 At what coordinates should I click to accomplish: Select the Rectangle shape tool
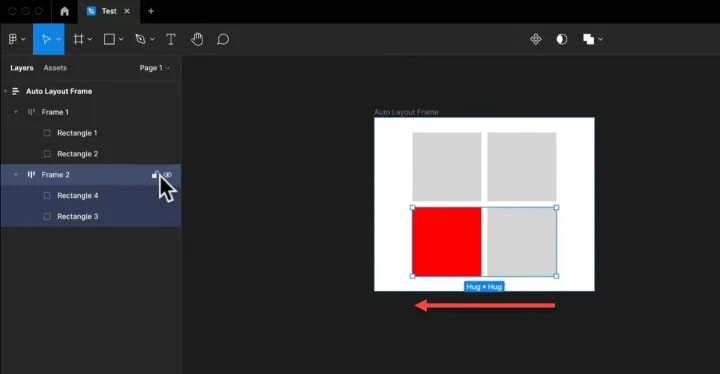(109, 40)
